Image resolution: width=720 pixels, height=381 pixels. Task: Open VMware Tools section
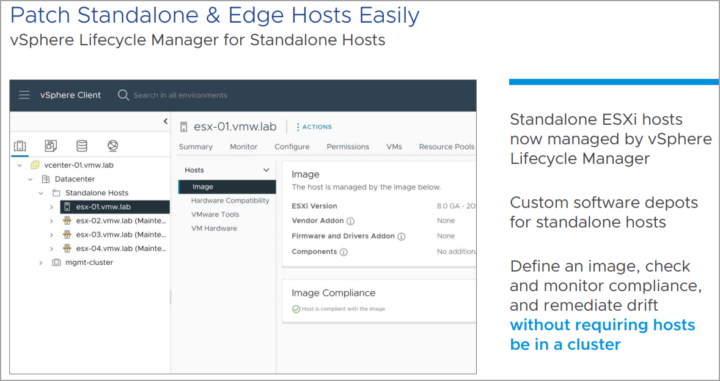[215, 214]
